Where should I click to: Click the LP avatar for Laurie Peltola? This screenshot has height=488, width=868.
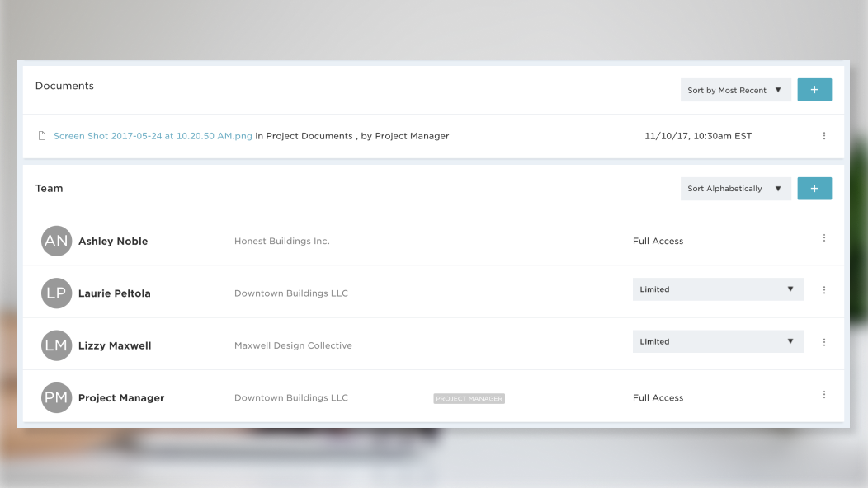(x=56, y=293)
